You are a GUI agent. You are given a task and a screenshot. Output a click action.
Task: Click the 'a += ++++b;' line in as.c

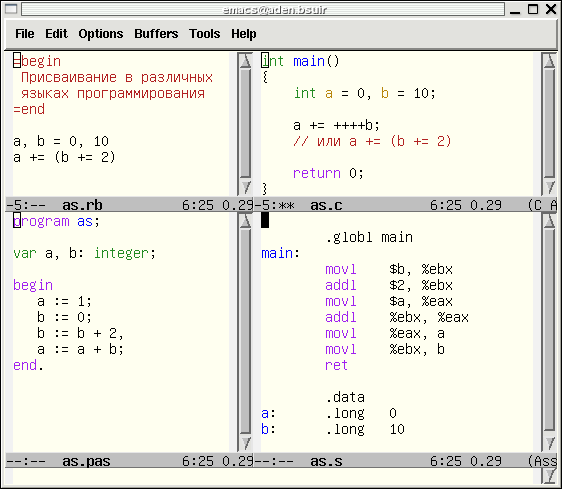tap(336, 125)
